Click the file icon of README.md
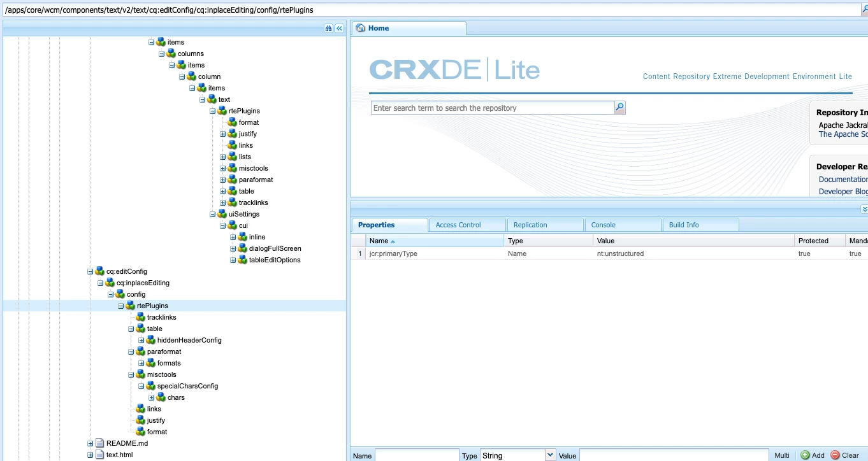 click(99, 443)
